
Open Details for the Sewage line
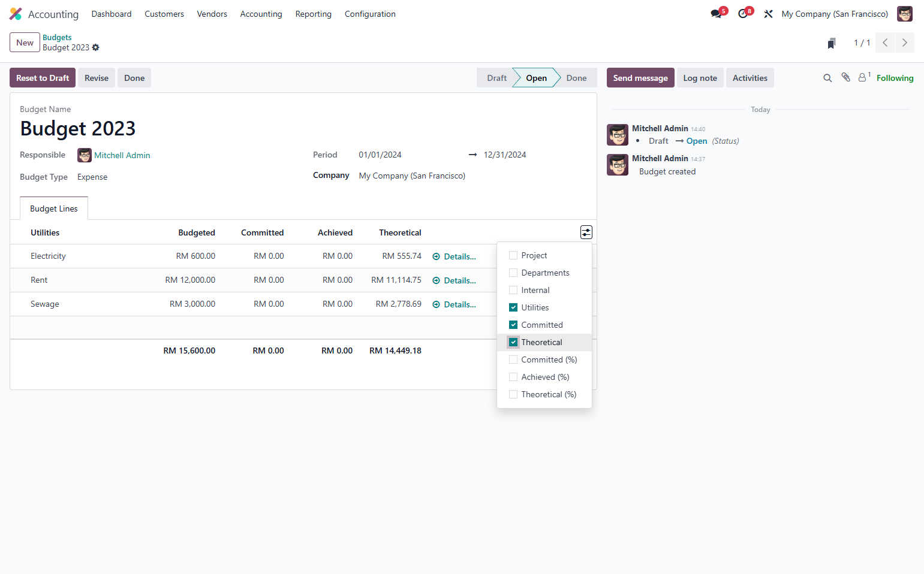(x=454, y=304)
